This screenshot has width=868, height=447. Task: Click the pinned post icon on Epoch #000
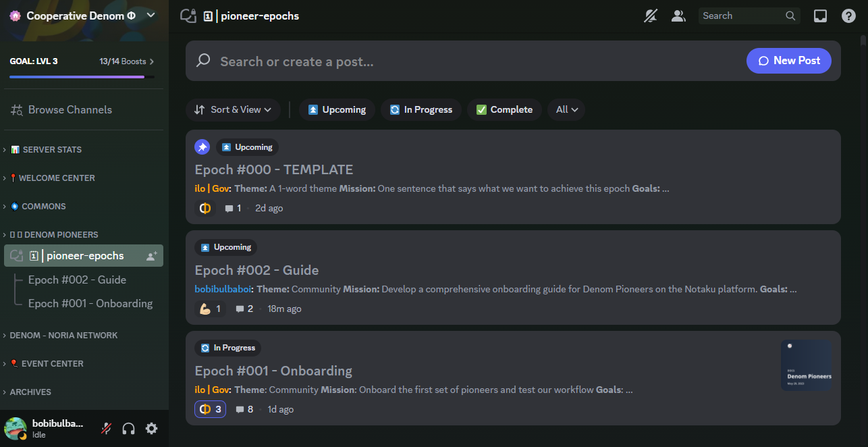pyautogui.click(x=202, y=147)
